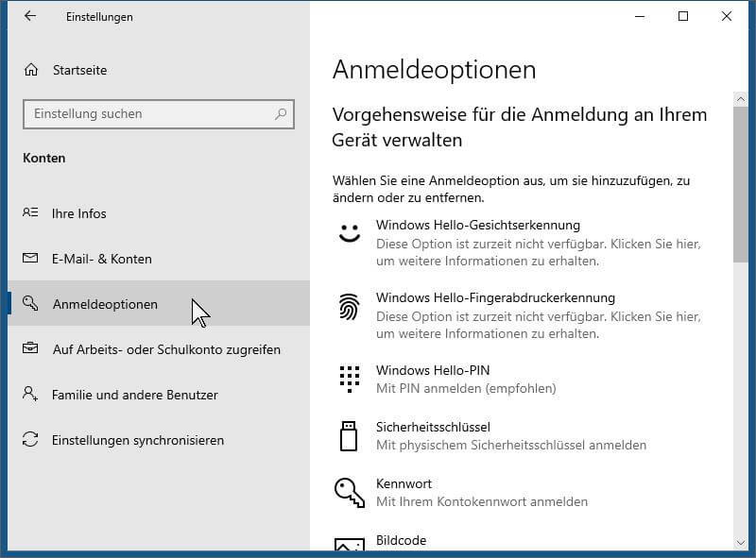
Task: Click the scrollbar down arrow
Action: 741,543
